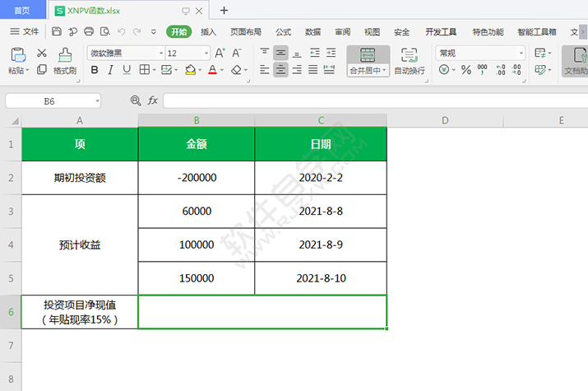Align text left
Viewport: 588px width, 391px height.
pyautogui.click(x=264, y=70)
